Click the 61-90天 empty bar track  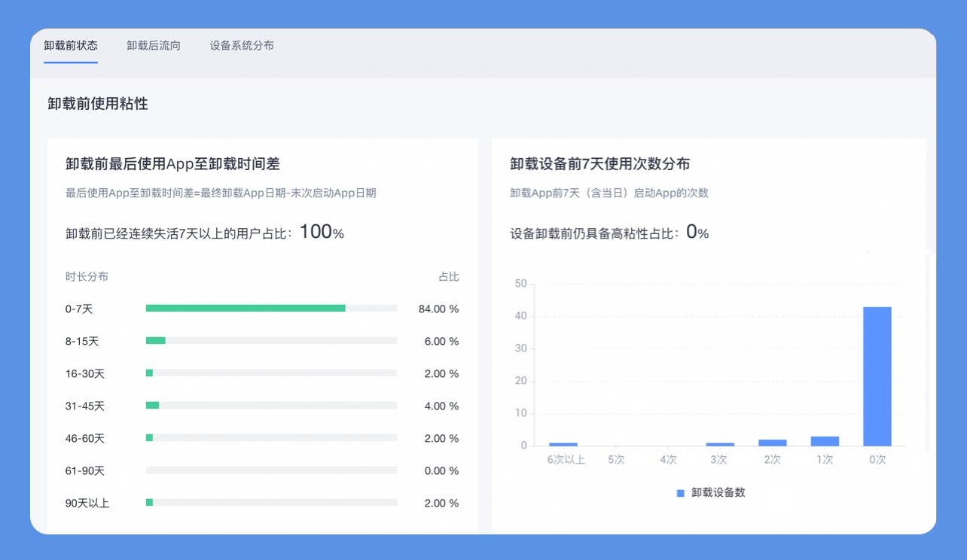[x=271, y=470]
